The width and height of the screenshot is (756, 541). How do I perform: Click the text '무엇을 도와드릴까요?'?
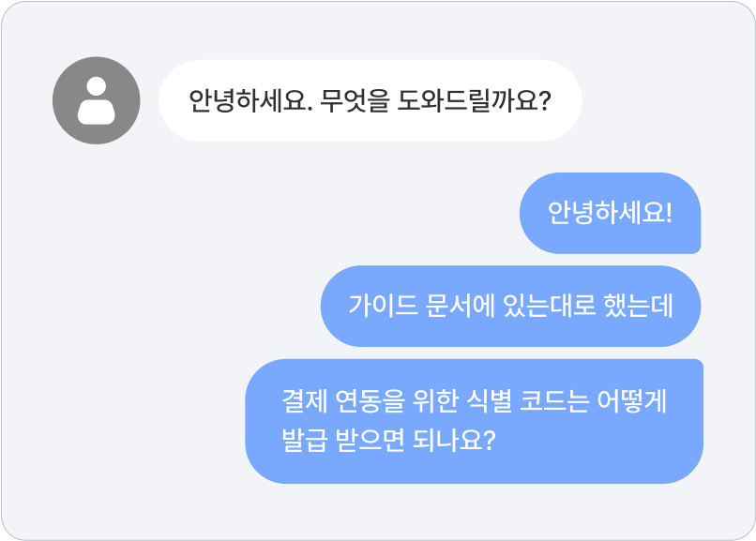[x=434, y=100]
